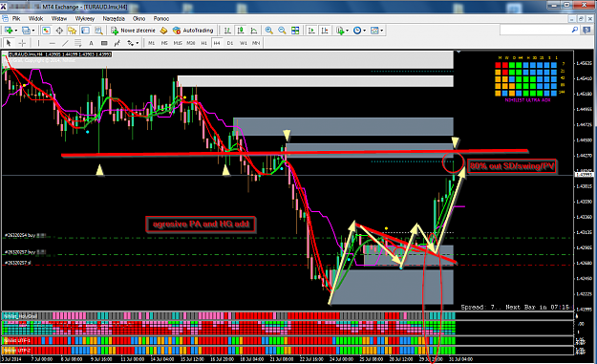The width and height of the screenshot is (597, 364).
Task: Switch to the H1 timeframe
Action: tap(203, 43)
